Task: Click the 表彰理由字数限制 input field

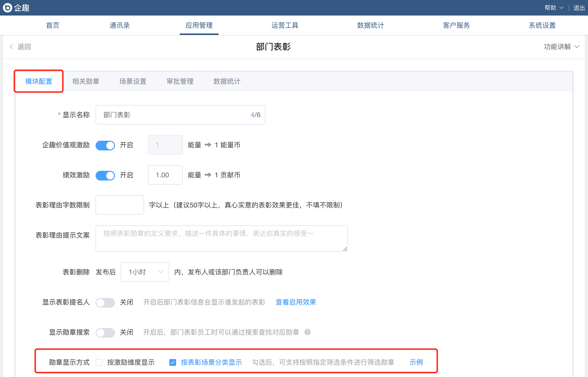Action: [x=120, y=205]
